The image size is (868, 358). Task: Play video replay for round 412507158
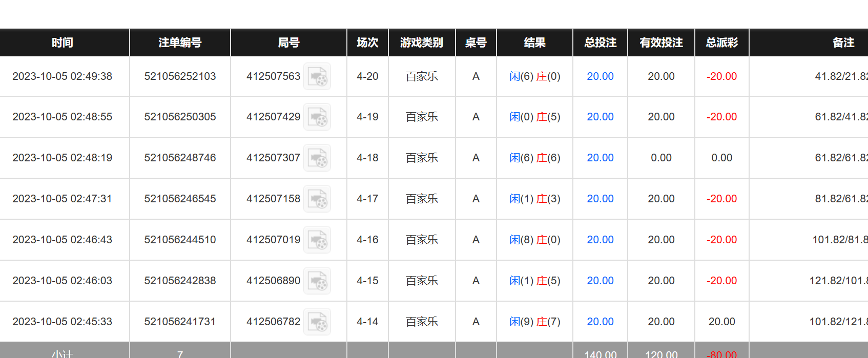(317, 199)
